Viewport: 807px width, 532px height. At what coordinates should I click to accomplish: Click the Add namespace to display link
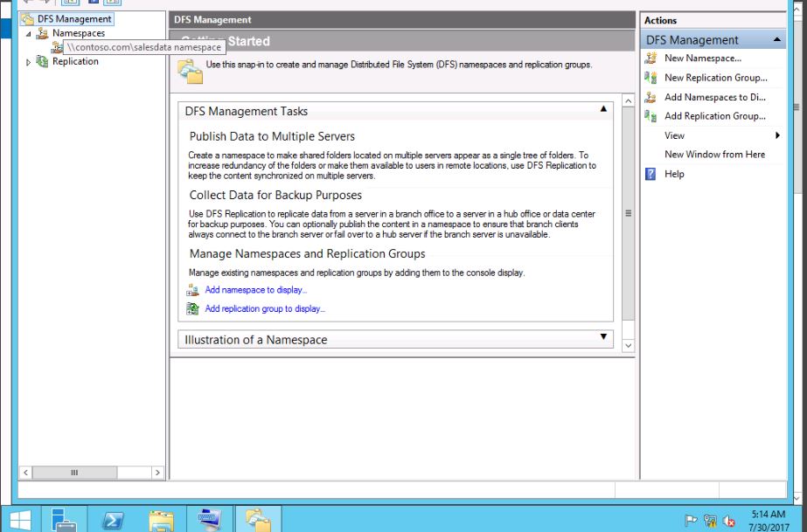tap(255, 290)
